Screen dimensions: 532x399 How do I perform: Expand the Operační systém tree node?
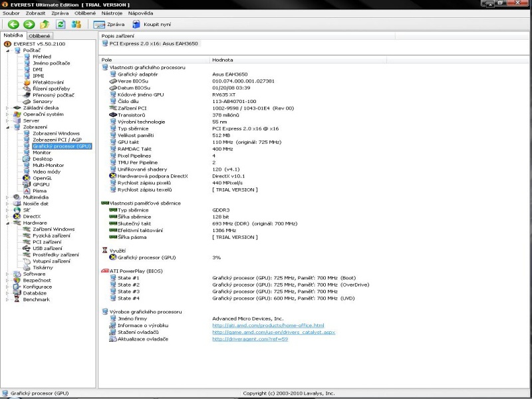pyautogui.click(x=7, y=114)
